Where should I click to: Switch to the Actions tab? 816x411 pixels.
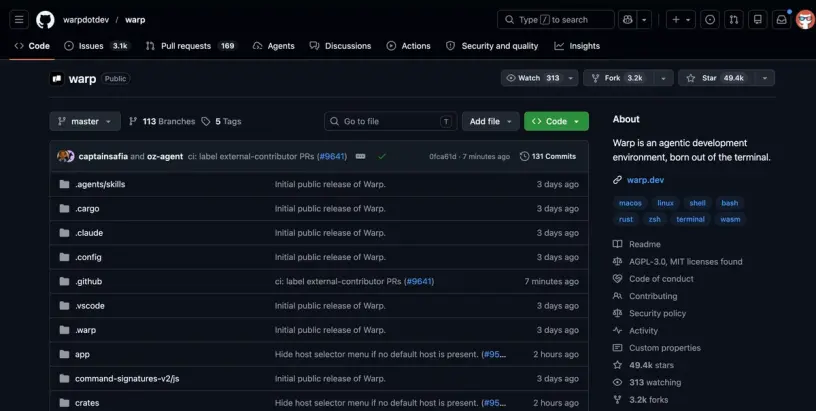click(x=409, y=46)
